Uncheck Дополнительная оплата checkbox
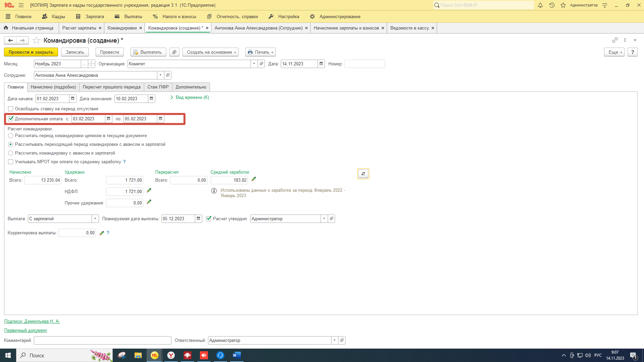644x362 pixels. pyautogui.click(x=11, y=119)
